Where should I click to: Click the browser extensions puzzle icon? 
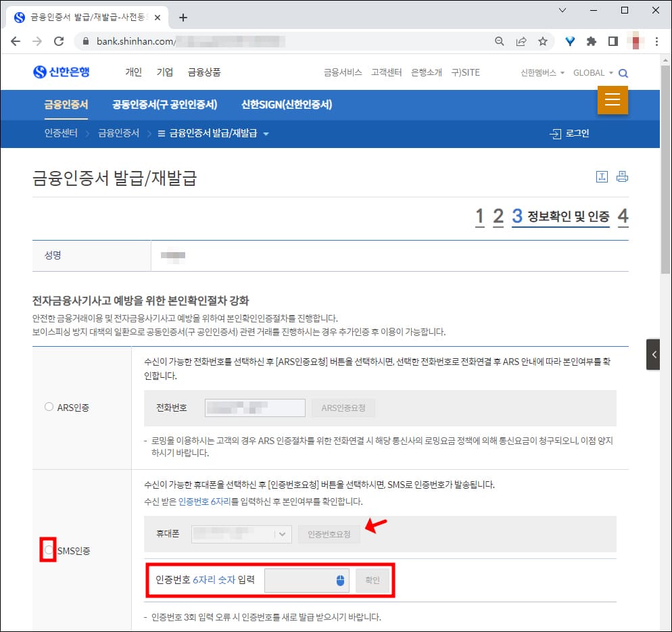591,41
